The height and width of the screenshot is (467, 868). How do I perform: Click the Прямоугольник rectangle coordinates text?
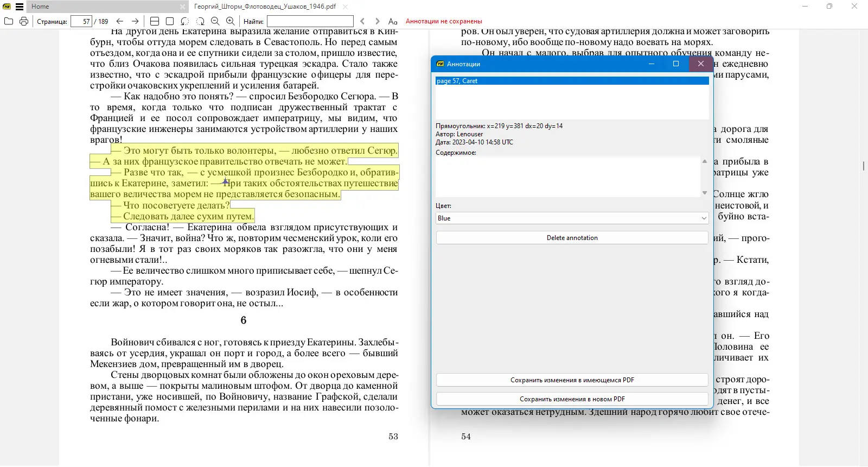point(499,126)
